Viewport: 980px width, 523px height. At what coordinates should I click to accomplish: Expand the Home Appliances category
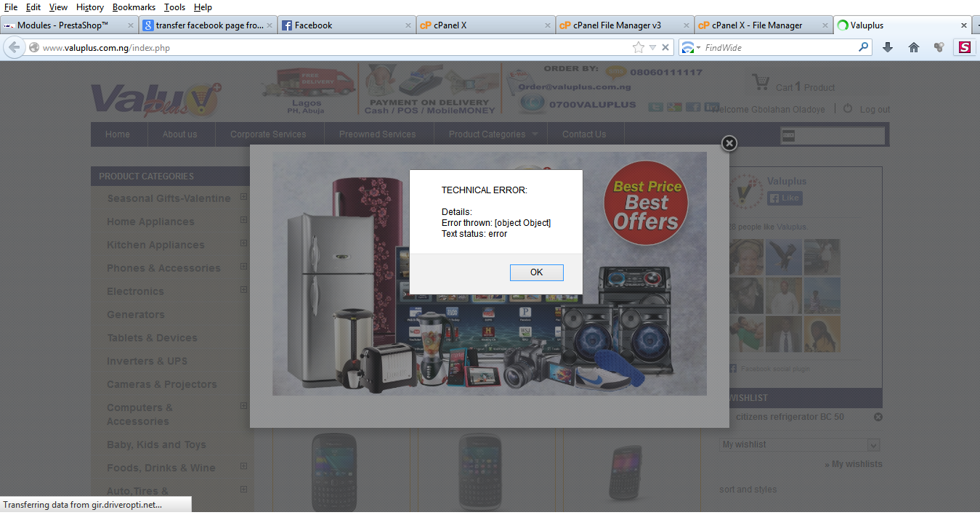tap(244, 220)
